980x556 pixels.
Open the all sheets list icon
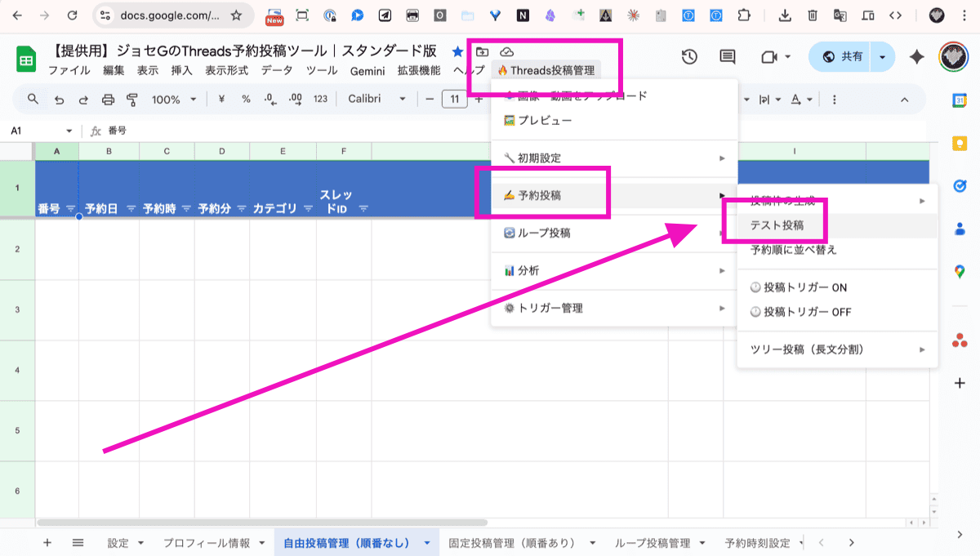coord(78,542)
